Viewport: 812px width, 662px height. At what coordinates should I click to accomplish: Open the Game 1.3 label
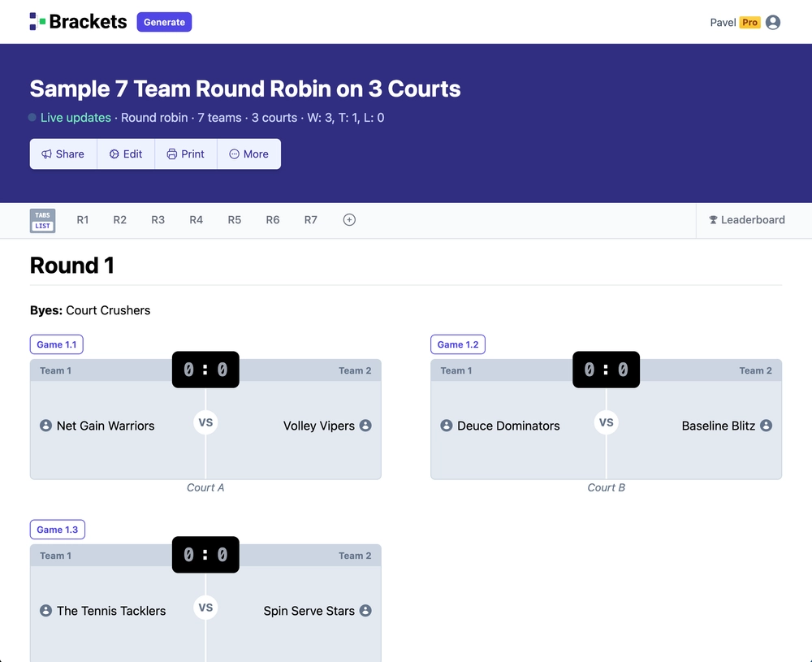click(58, 530)
